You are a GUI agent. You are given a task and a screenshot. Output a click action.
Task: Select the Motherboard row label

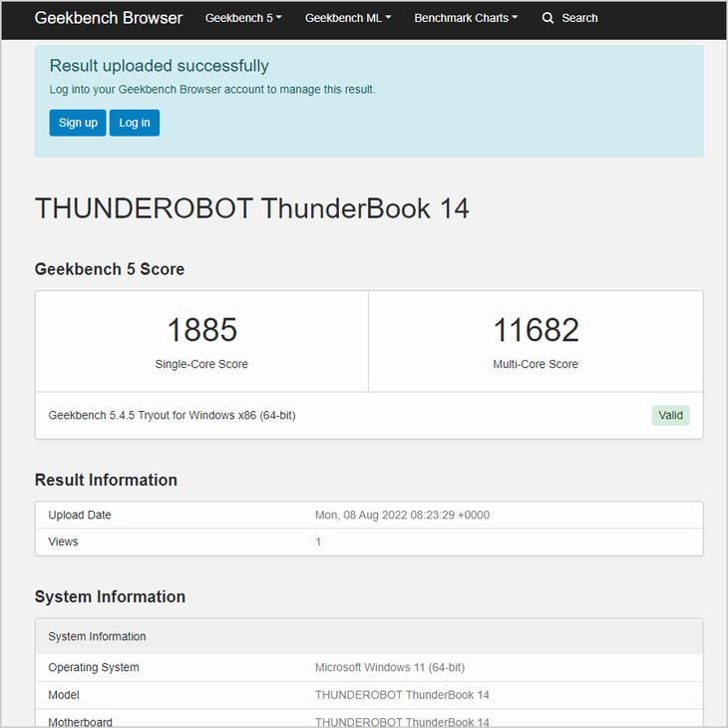81,722
